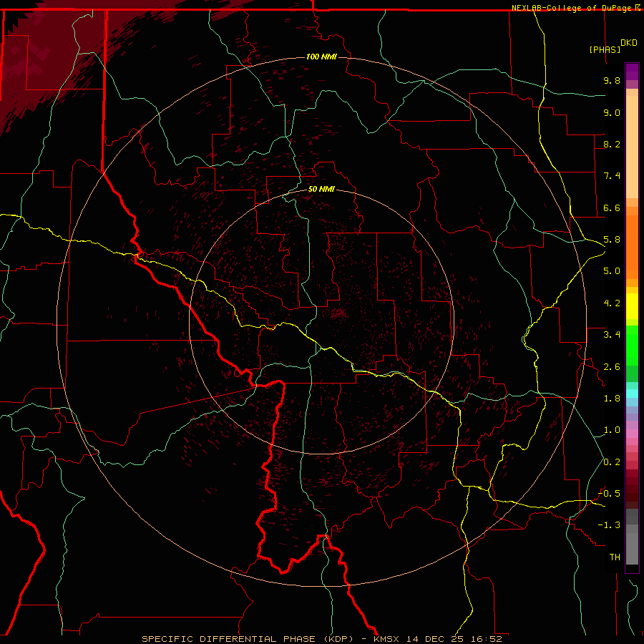Pick the light peach band on color bar

[632, 147]
